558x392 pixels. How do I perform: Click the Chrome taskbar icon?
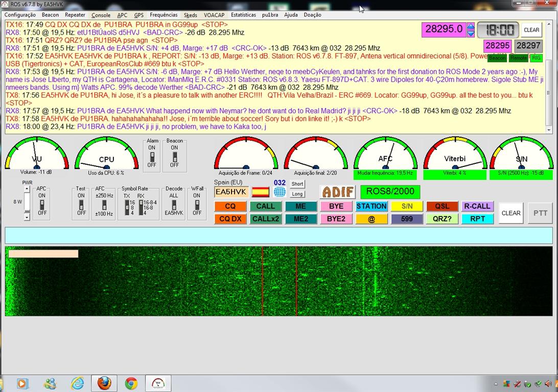131,383
